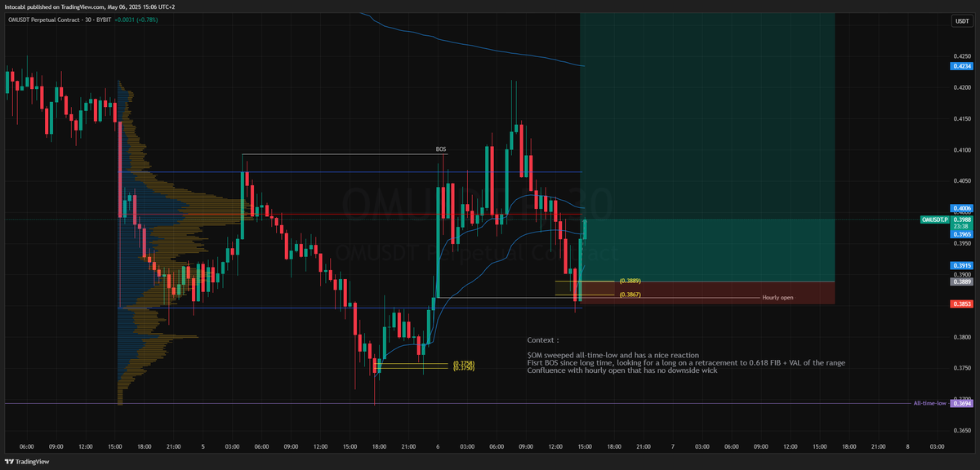Screen dimensions: 980x470
Task: Click the day 8 marker on the time axis
Action: pos(908,446)
